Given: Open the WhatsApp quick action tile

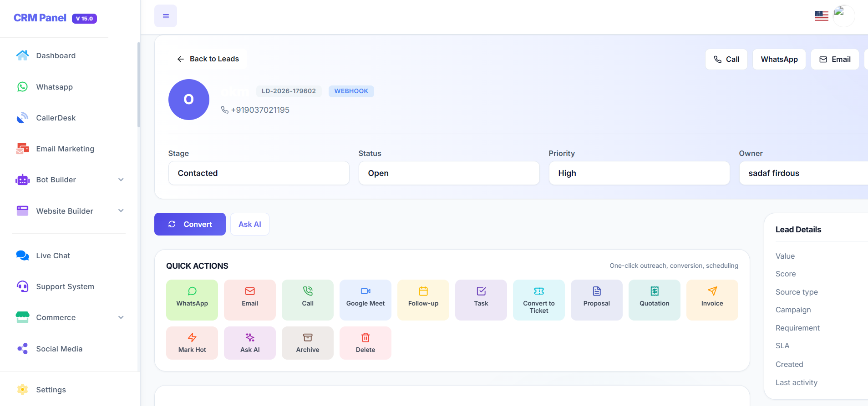Looking at the screenshot, I should [192, 300].
